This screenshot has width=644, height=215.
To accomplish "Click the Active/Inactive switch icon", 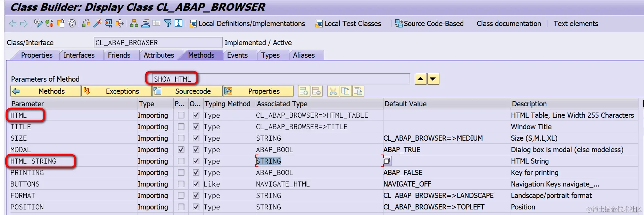I will [49, 23].
